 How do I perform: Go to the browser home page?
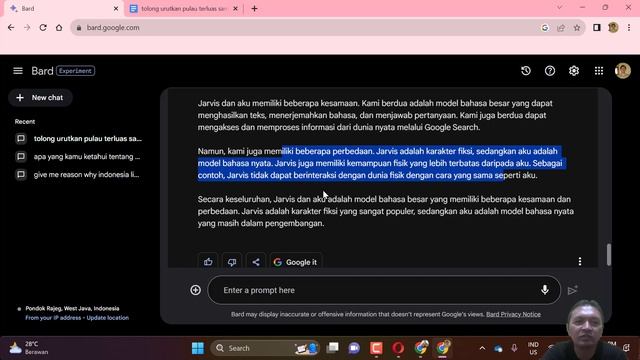59,27
